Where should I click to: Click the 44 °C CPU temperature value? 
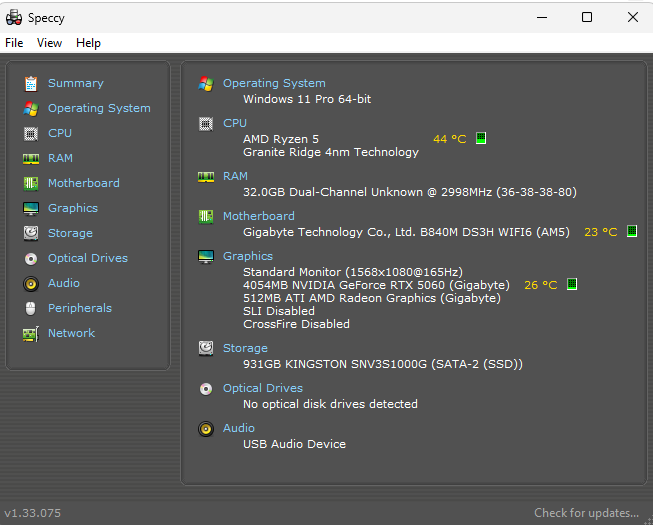(x=449, y=139)
